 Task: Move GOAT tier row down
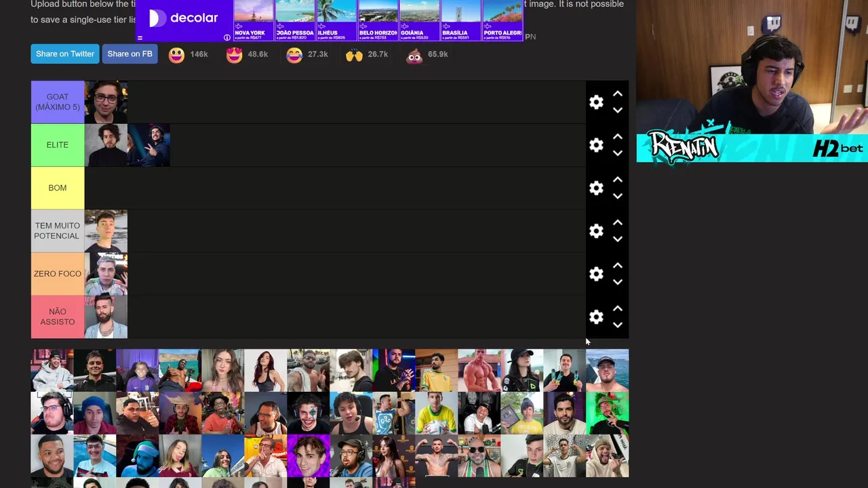[618, 110]
